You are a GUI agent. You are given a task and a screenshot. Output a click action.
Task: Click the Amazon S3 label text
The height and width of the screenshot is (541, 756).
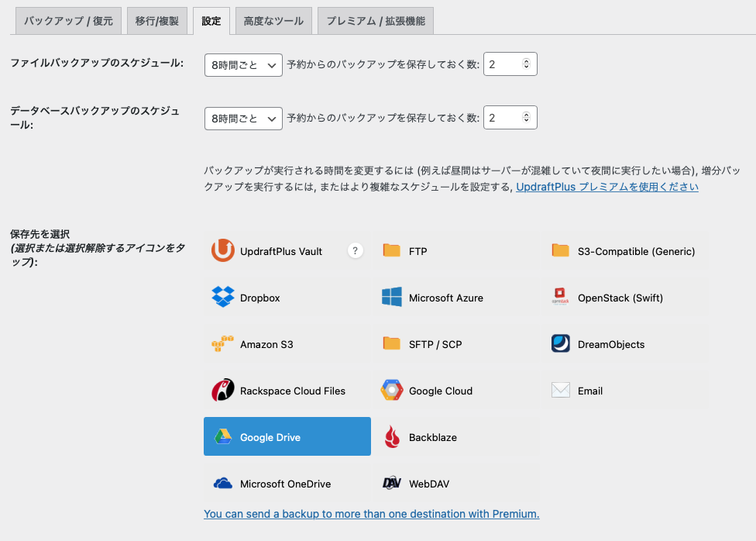[266, 344]
